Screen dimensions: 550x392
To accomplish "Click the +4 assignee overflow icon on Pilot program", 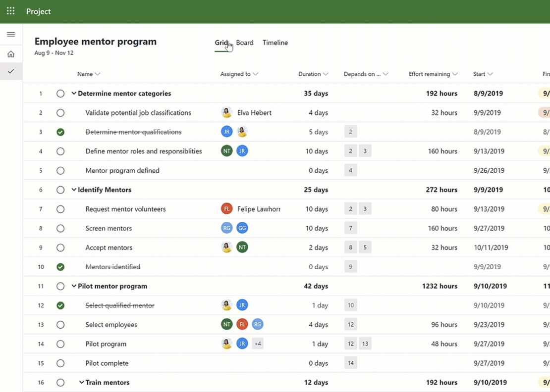I will coord(257,343).
